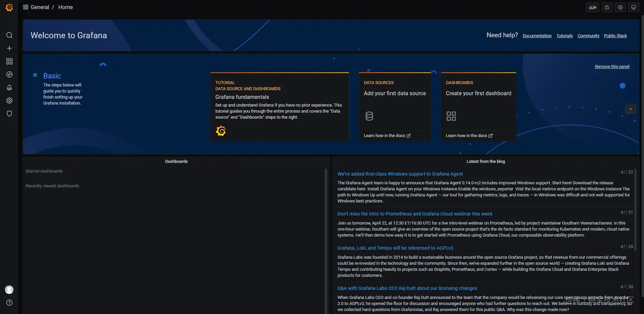Open the Create plus icon in sidebar
644x314 pixels.
9,49
